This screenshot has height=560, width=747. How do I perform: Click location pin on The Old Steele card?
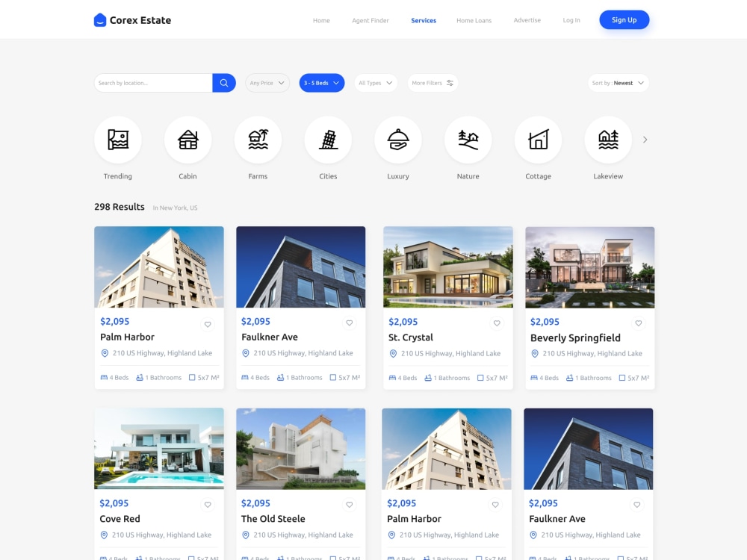tap(245, 535)
